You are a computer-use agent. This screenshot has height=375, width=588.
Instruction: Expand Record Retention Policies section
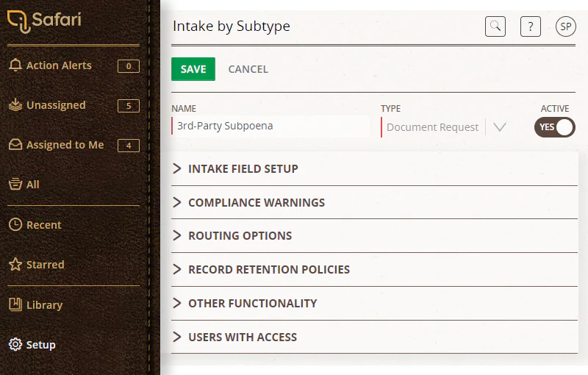(374, 269)
